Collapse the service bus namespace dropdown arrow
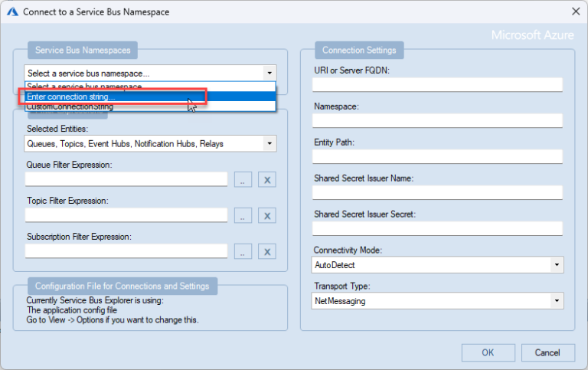 tap(269, 73)
